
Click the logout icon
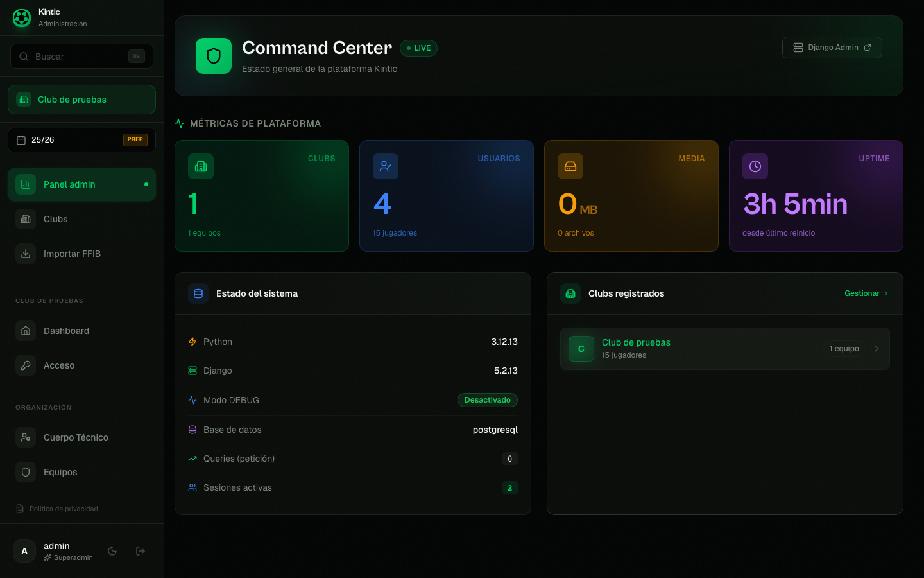click(141, 551)
